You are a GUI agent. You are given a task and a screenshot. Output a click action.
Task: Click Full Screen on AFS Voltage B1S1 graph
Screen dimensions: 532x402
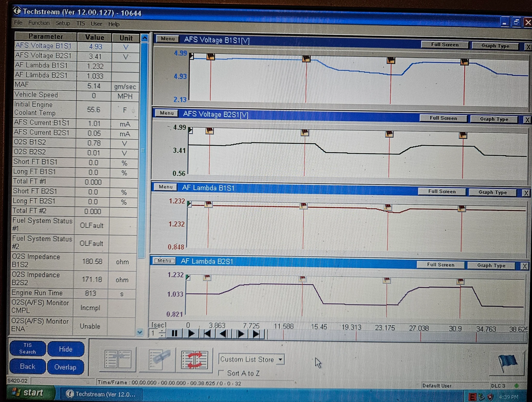tap(445, 45)
